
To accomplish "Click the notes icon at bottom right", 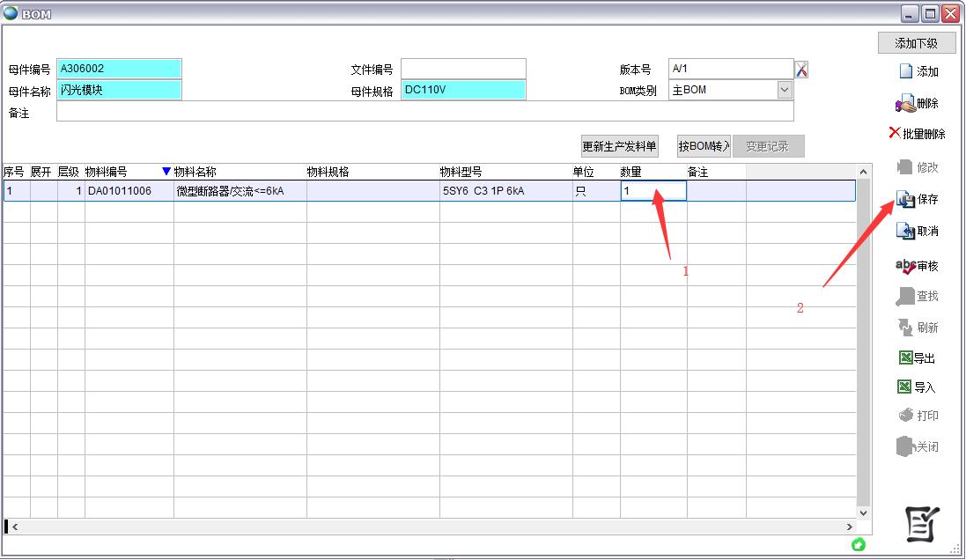I will click(923, 525).
